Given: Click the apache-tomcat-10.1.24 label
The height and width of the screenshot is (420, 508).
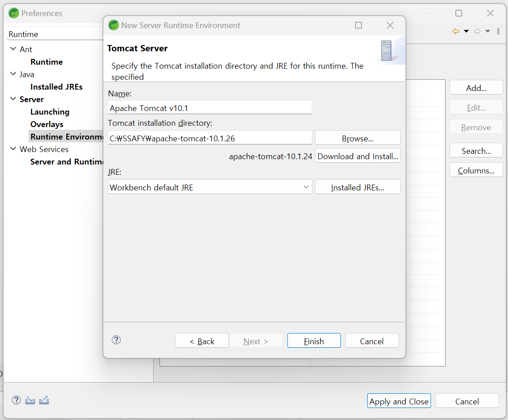Looking at the screenshot, I should (x=270, y=156).
